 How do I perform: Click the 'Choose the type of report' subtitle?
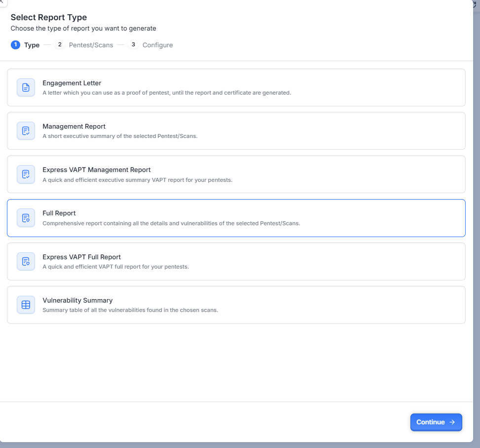coord(83,29)
